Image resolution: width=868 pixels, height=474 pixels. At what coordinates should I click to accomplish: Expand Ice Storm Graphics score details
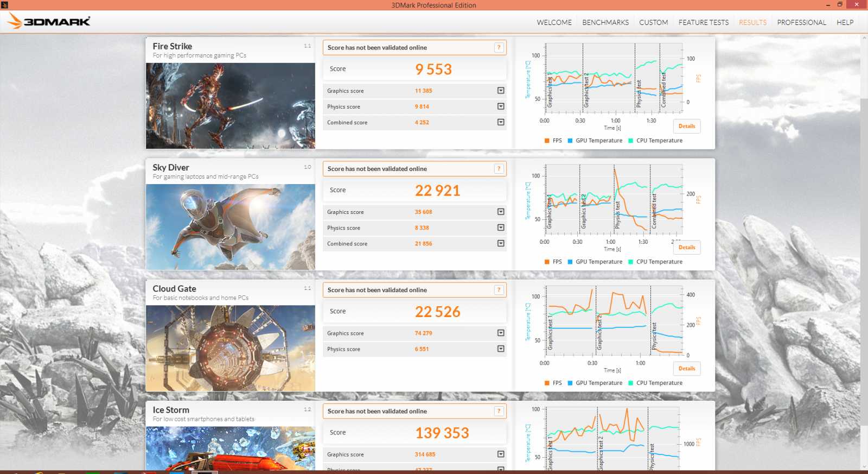click(x=501, y=454)
